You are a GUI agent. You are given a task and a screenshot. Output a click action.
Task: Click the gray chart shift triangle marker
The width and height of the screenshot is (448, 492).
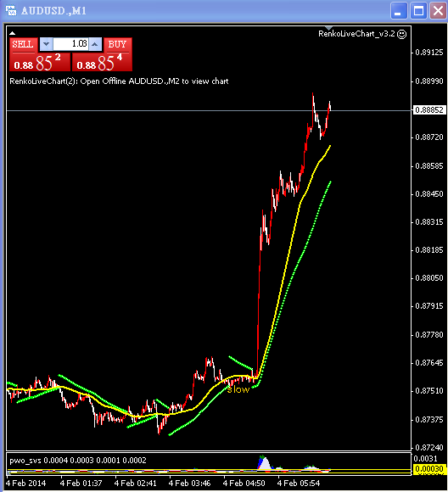click(x=328, y=28)
